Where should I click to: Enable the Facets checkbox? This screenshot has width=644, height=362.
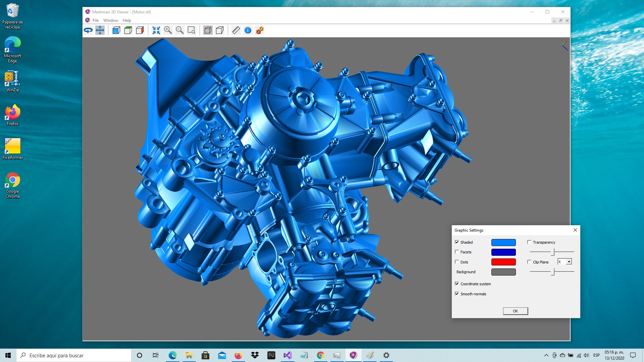click(457, 252)
